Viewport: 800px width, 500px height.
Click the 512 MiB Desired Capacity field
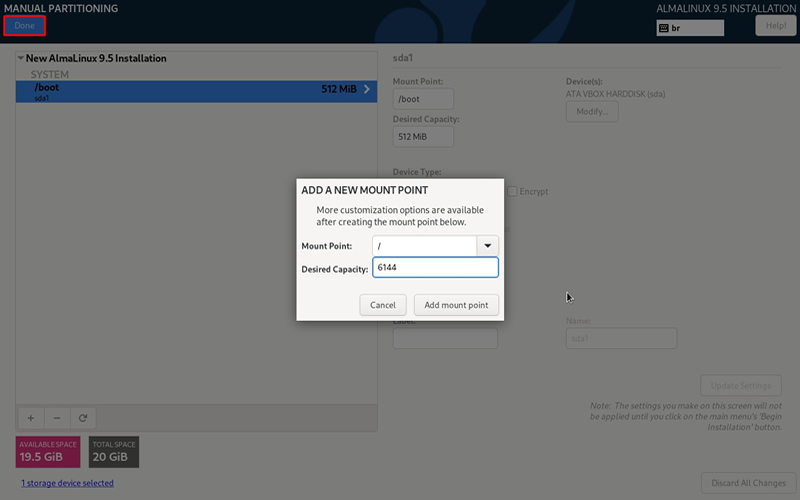click(423, 137)
